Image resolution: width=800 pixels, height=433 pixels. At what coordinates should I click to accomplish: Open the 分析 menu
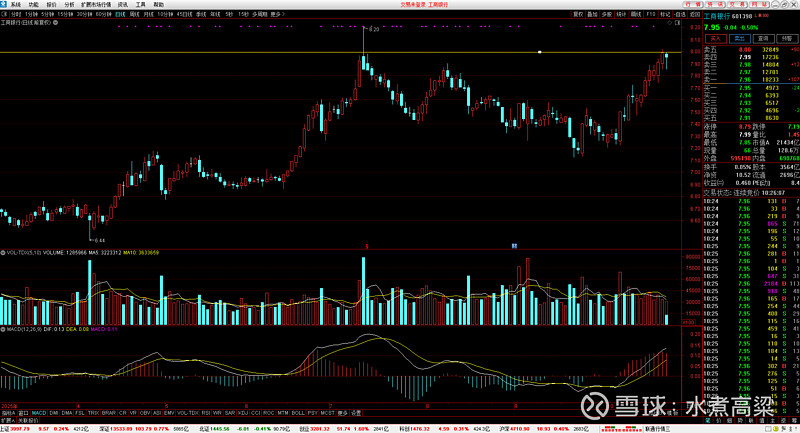(69, 5)
